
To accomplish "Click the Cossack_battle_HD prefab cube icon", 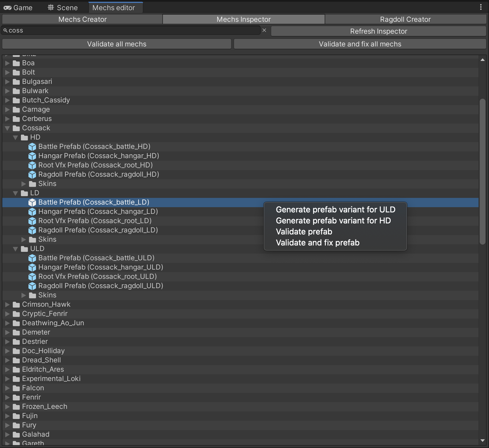I will [x=32, y=147].
